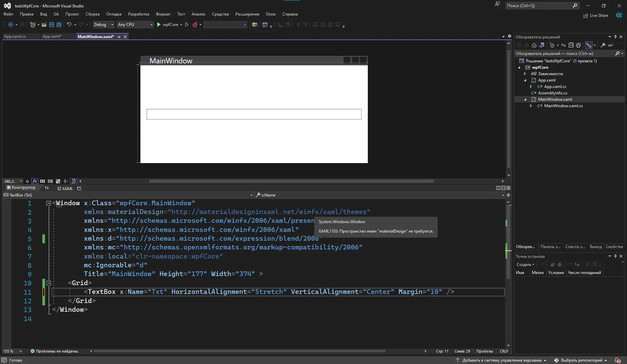
Task: Open the notifications bell in the status bar
Action: (617, 360)
